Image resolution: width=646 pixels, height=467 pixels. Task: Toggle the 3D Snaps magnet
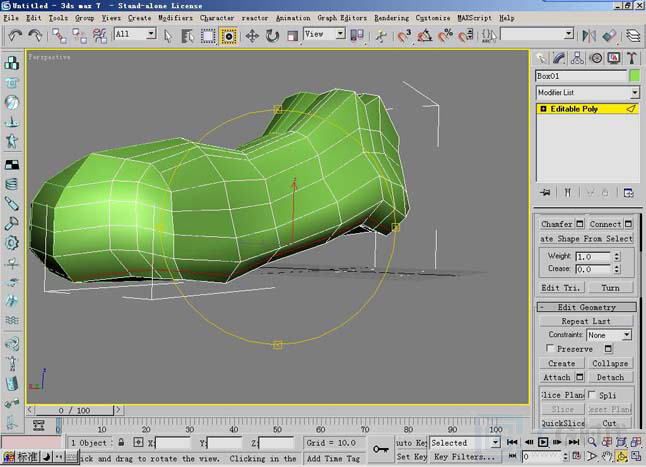[x=404, y=36]
